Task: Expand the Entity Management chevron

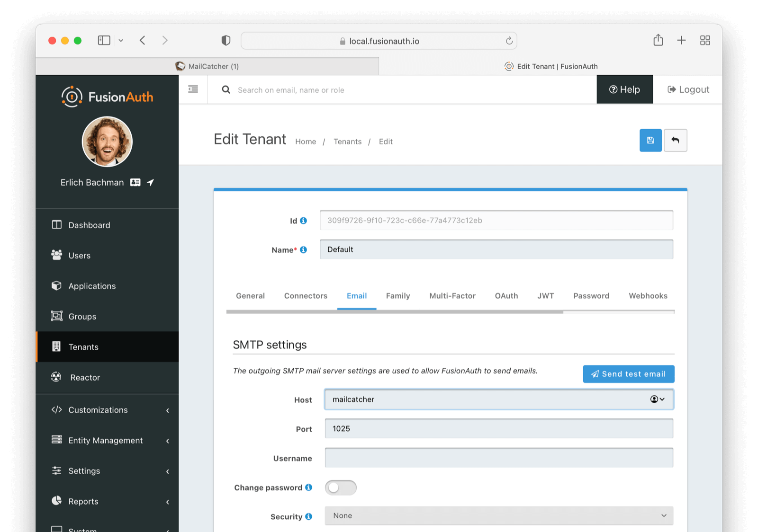Action: coord(167,441)
